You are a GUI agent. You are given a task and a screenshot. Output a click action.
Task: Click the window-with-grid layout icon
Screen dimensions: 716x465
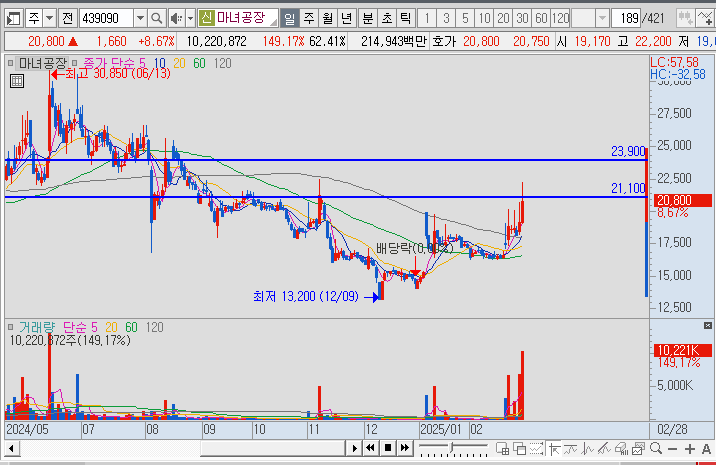(502, 449)
